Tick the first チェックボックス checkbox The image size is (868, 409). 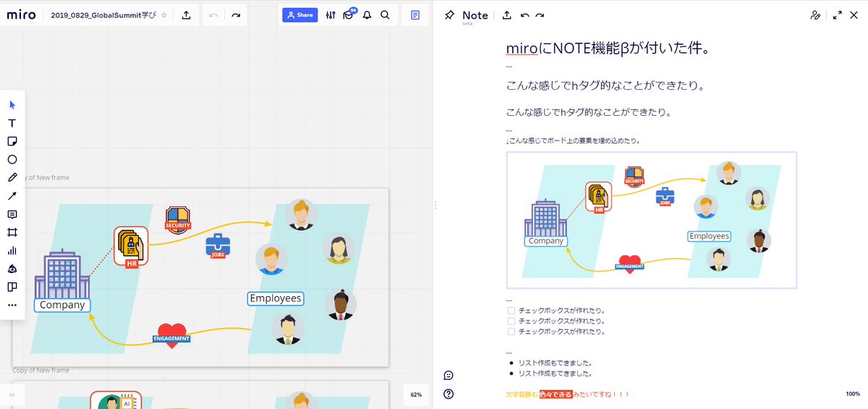511,310
